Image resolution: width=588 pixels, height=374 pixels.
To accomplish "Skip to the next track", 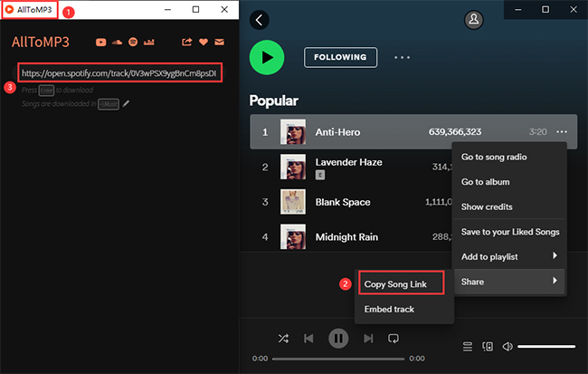I will point(368,339).
